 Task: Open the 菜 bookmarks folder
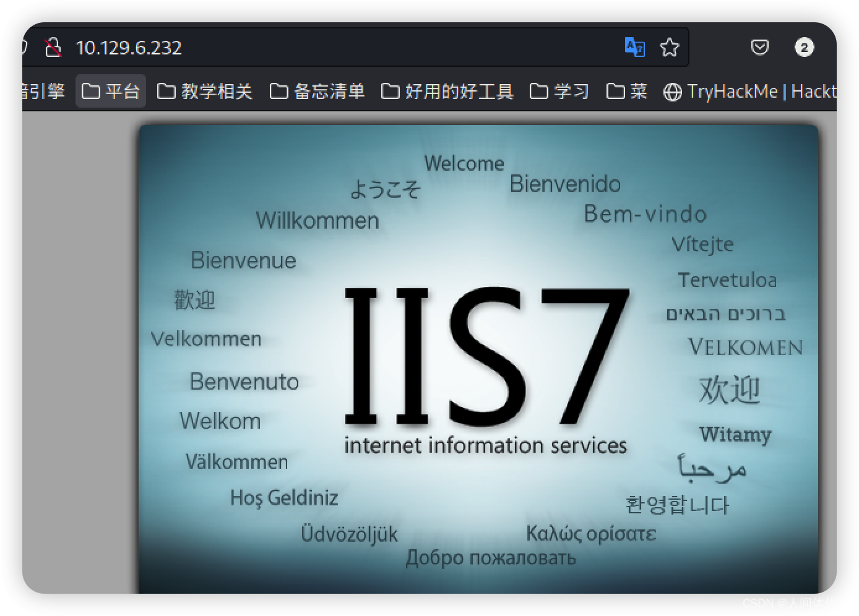click(627, 92)
